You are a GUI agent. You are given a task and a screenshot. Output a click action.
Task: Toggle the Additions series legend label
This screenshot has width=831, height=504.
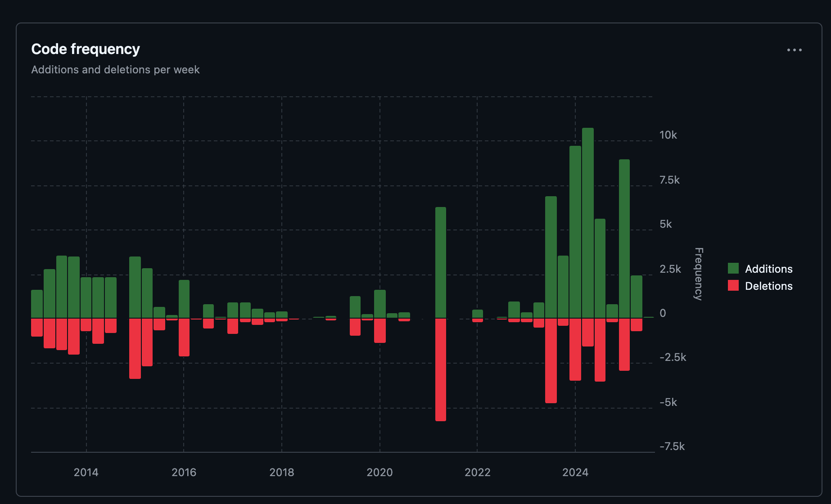tap(768, 269)
